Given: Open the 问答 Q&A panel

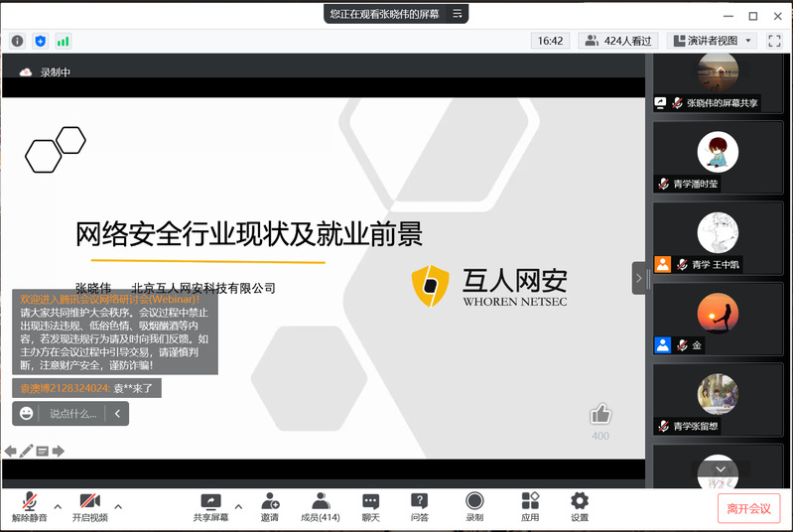Looking at the screenshot, I should pyautogui.click(x=419, y=506).
